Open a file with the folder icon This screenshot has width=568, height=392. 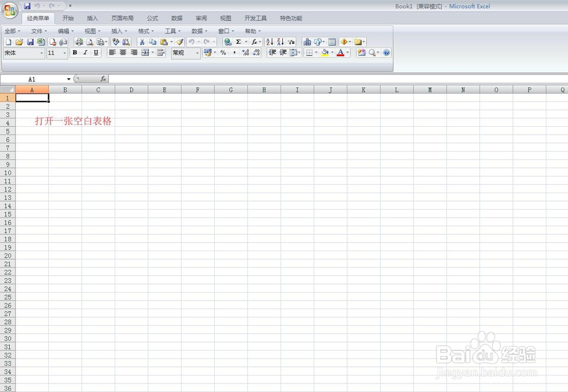[x=19, y=42]
